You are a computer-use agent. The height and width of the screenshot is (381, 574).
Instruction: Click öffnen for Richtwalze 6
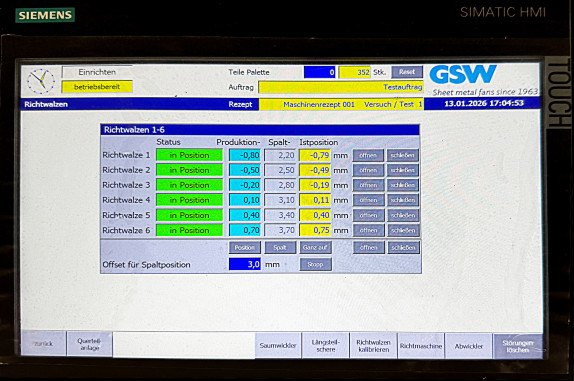pos(368,230)
